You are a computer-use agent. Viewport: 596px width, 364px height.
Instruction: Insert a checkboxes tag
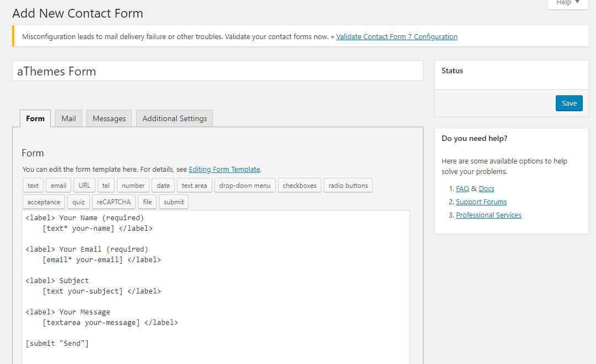[x=299, y=186]
